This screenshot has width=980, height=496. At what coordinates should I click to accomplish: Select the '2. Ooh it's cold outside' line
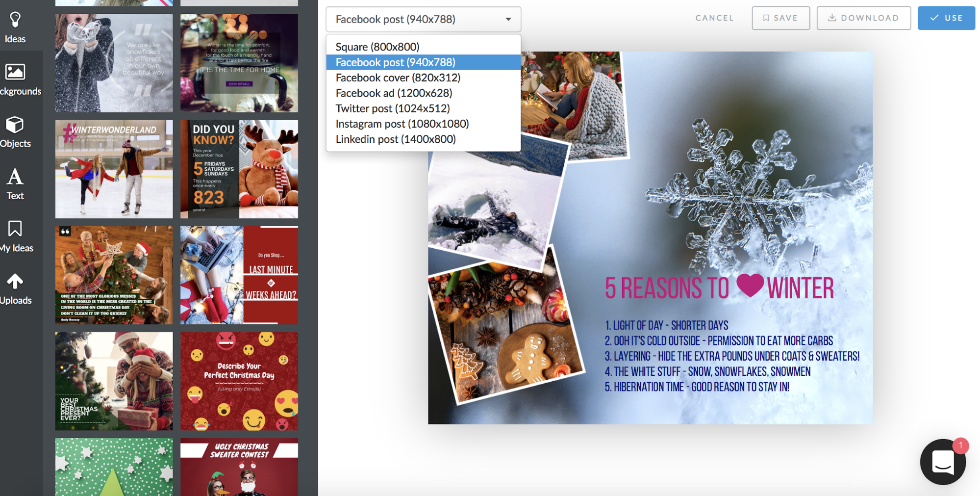pyautogui.click(x=719, y=340)
